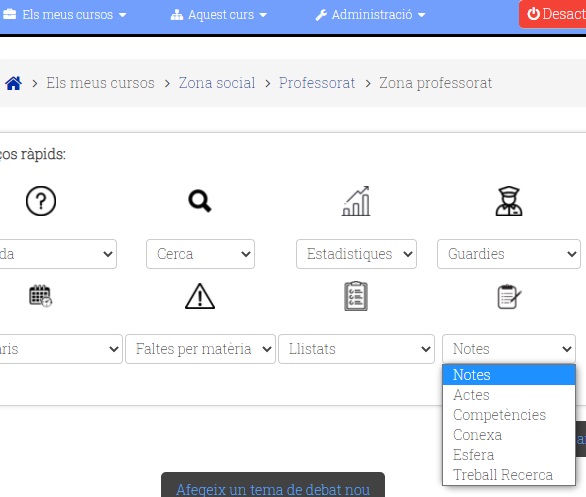586x497 pixels.
Task: Open the Els meus cursos top menu
Action: click(x=65, y=15)
